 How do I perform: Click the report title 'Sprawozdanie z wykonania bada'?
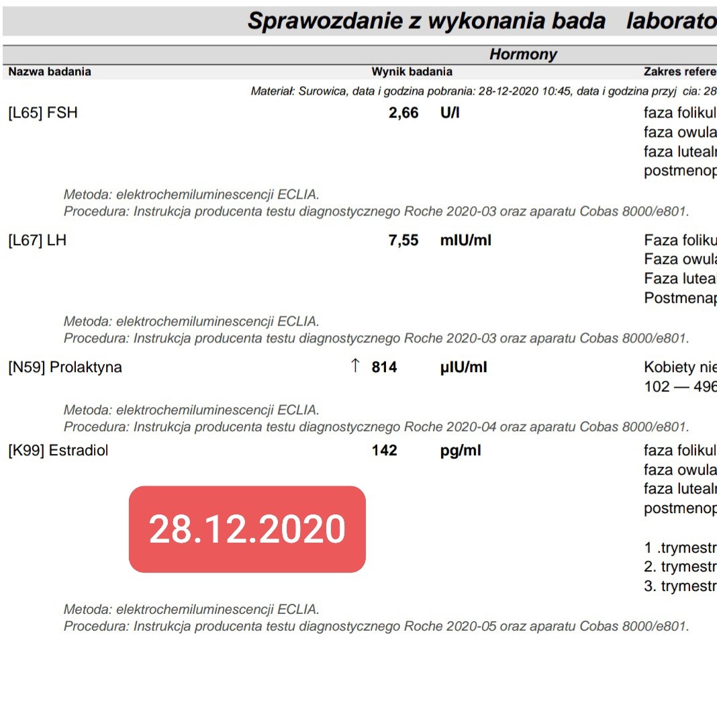(x=426, y=21)
